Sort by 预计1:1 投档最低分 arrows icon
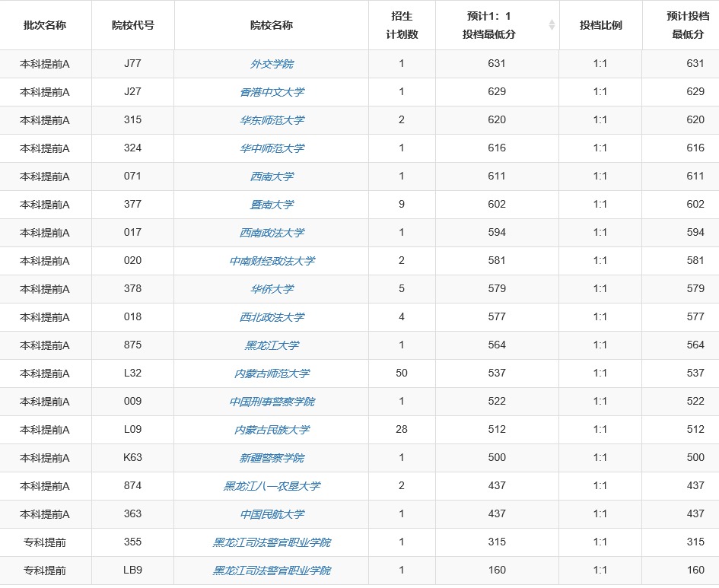 552,25
